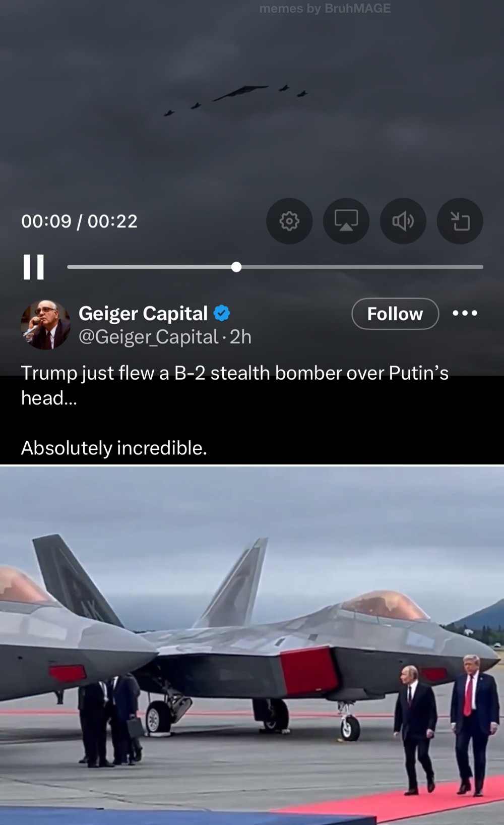Tap the 2h post timestamp
Viewport: 504px width, 825px height.
(x=240, y=337)
